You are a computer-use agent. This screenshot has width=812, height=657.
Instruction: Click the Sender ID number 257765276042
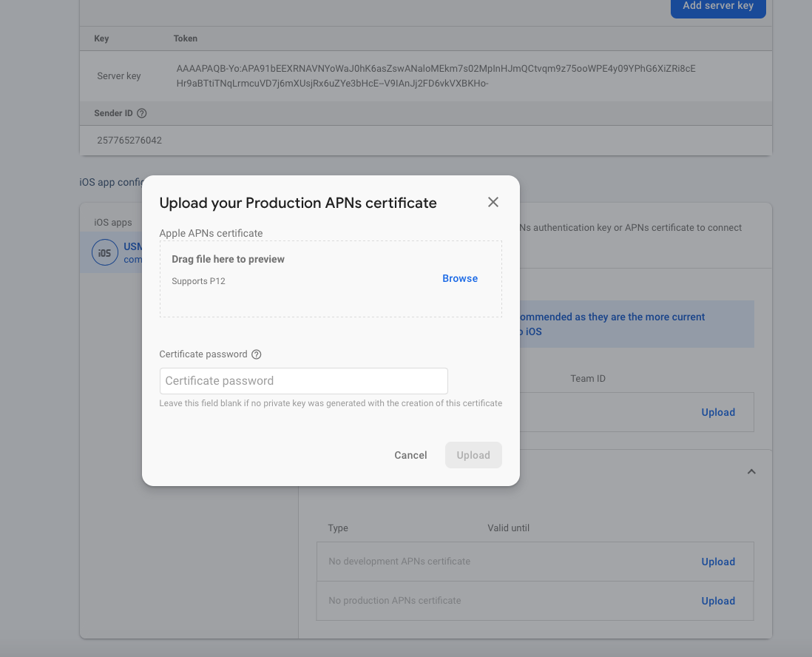click(129, 140)
